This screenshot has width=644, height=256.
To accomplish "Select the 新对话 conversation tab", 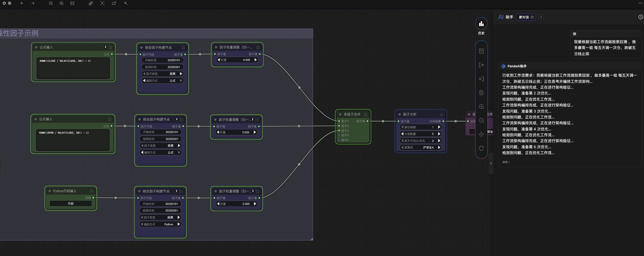I will coord(524,17).
